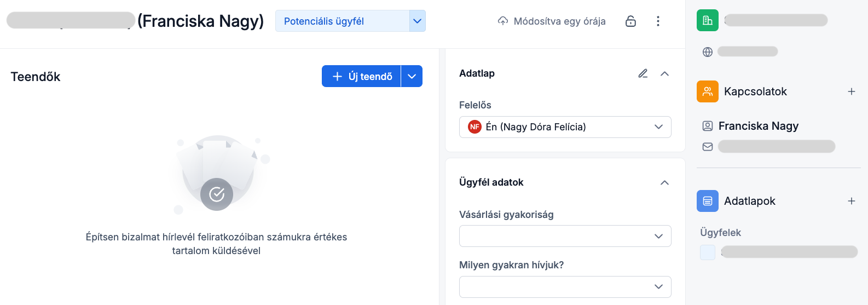
Task: Click the globe website icon
Action: (x=707, y=52)
